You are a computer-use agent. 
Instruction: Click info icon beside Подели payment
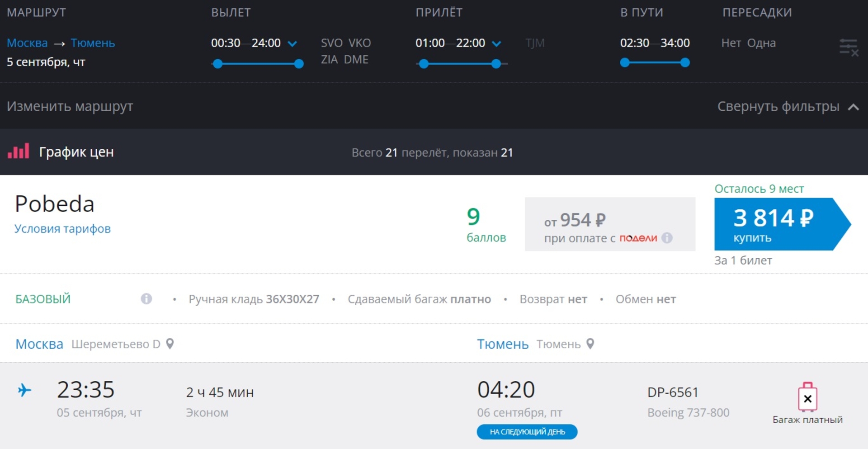(x=667, y=238)
